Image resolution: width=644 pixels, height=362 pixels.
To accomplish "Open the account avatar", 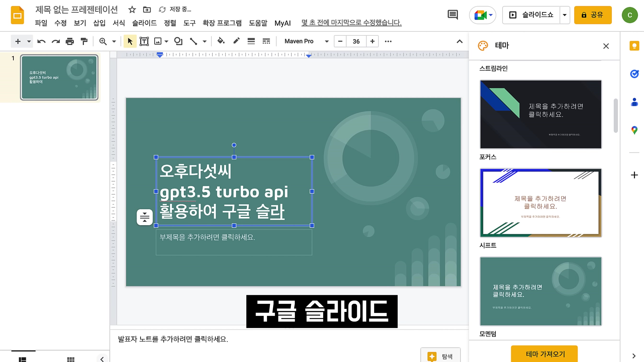I will click(630, 15).
